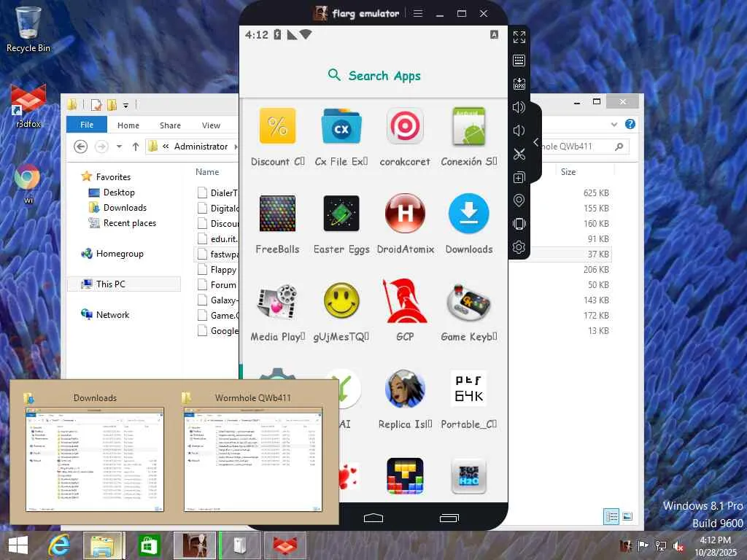Open the r3dfox desktop shortcut

[x=28, y=106]
